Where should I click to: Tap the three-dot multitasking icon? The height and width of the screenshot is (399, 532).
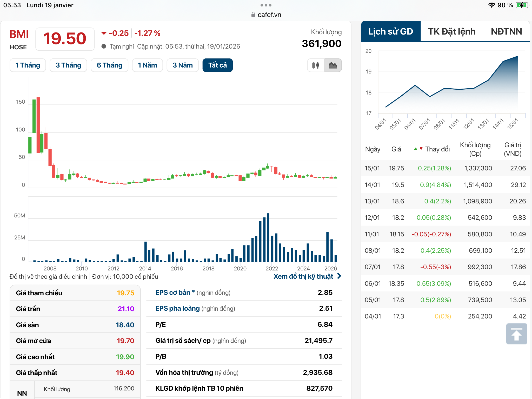266,5
